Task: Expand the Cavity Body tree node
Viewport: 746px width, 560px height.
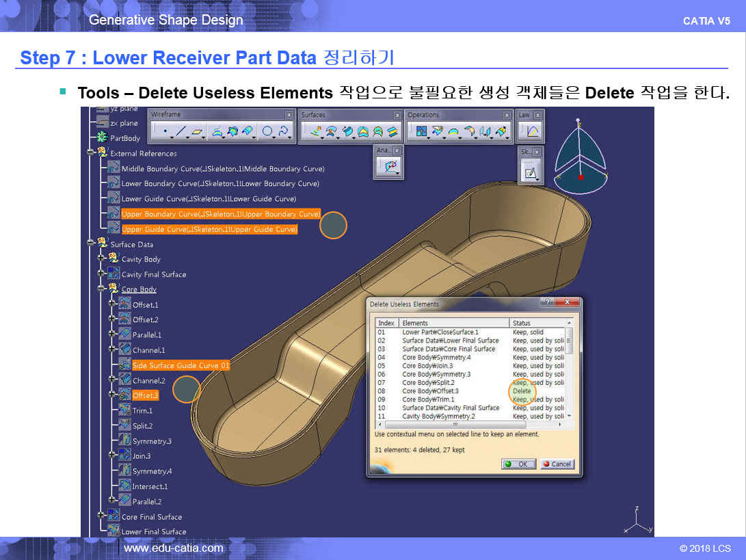Action: (102, 259)
